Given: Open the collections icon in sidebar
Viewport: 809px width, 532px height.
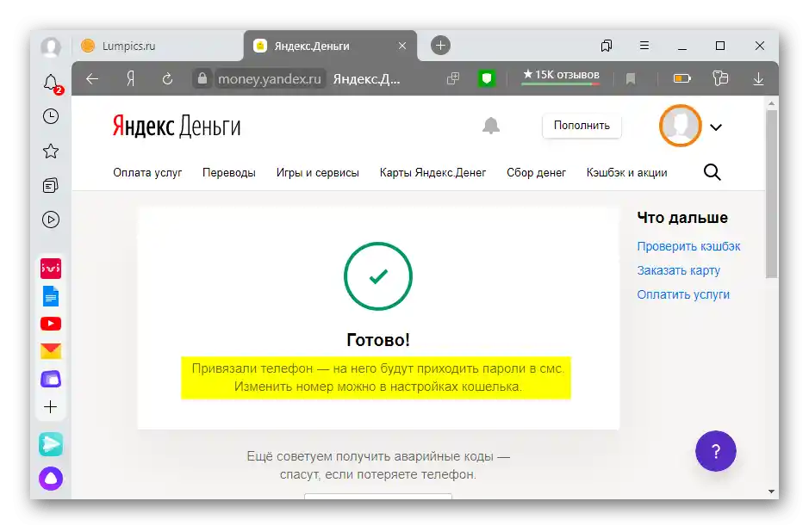Looking at the screenshot, I should click(51, 186).
